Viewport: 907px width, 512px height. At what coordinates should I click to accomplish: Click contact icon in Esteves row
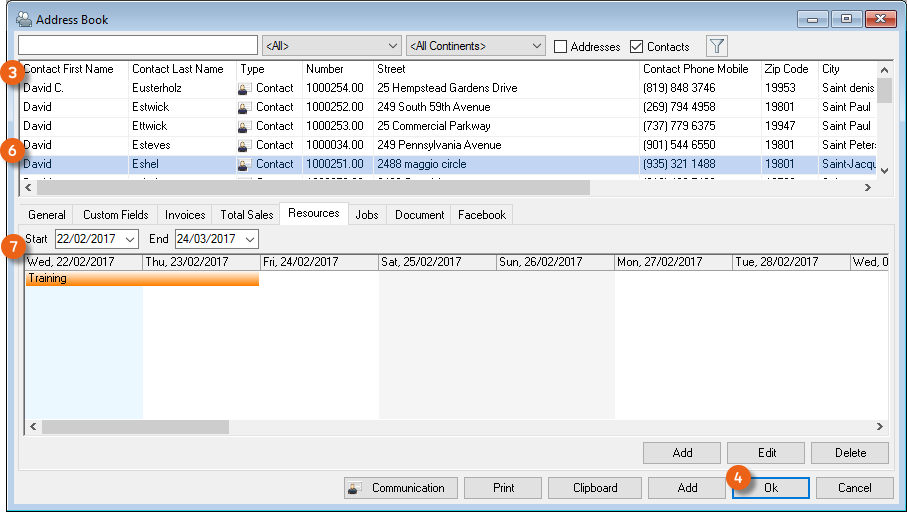coord(244,145)
